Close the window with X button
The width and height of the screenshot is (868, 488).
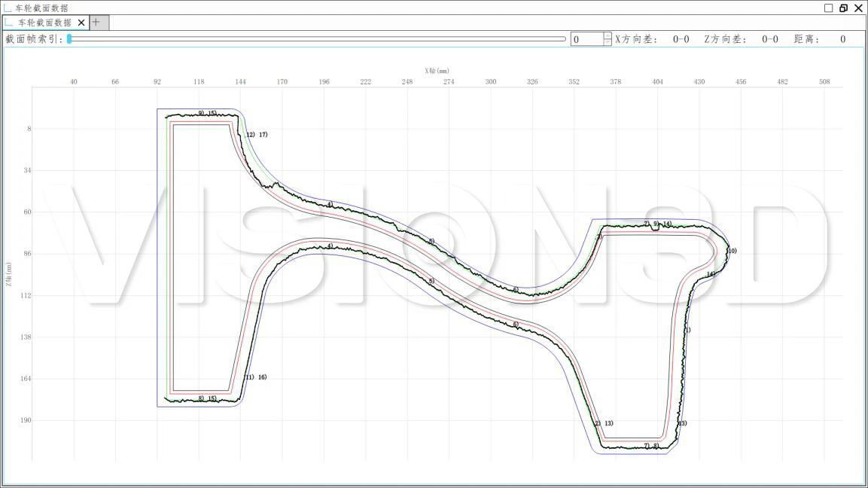(x=858, y=8)
